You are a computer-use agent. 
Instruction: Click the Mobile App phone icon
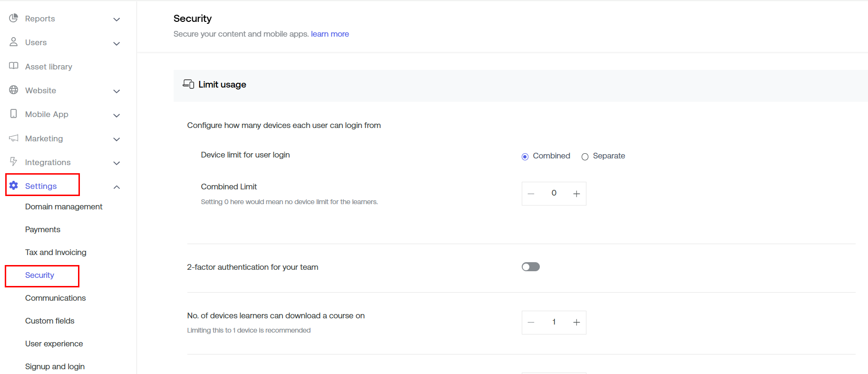[x=14, y=114]
